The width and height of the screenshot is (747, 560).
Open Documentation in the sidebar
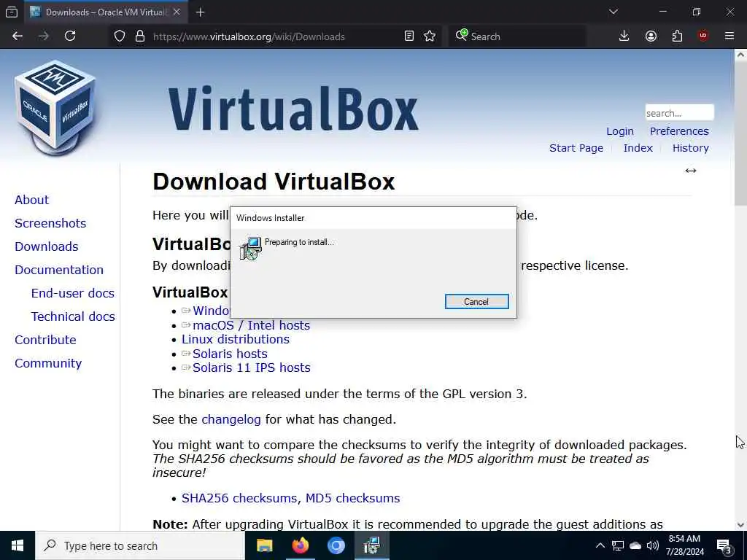pyautogui.click(x=59, y=270)
